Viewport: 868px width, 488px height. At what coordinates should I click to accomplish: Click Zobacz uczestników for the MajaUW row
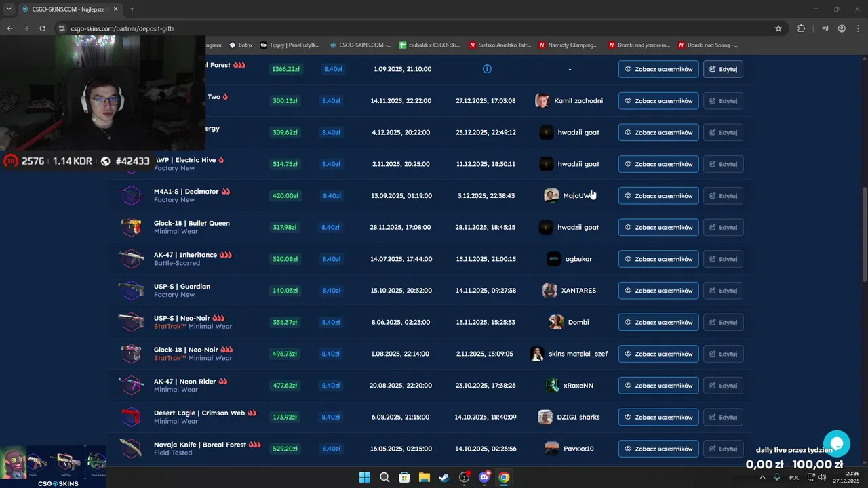[658, 196]
